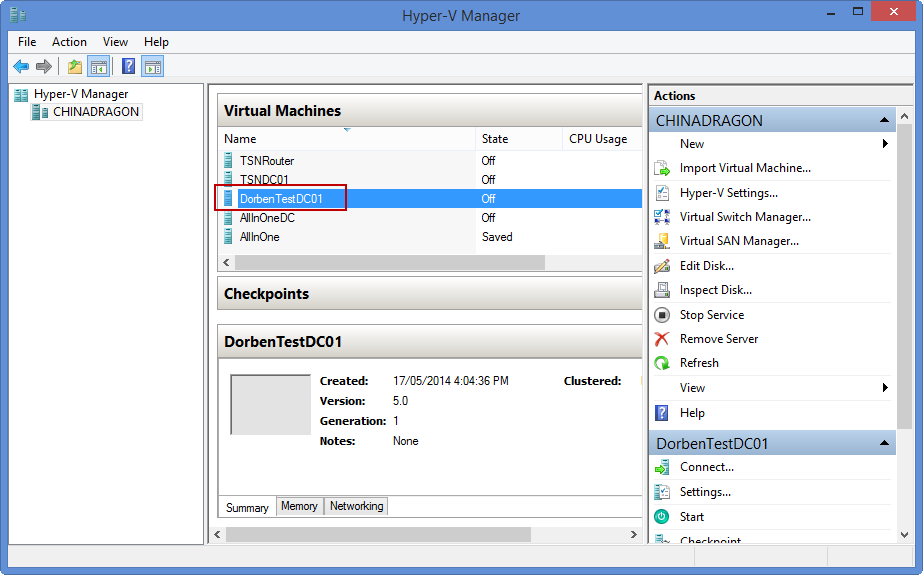Viewport: 923px width, 575px height.
Task: Sort by CPU Usage column header
Action: [x=602, y=139]
